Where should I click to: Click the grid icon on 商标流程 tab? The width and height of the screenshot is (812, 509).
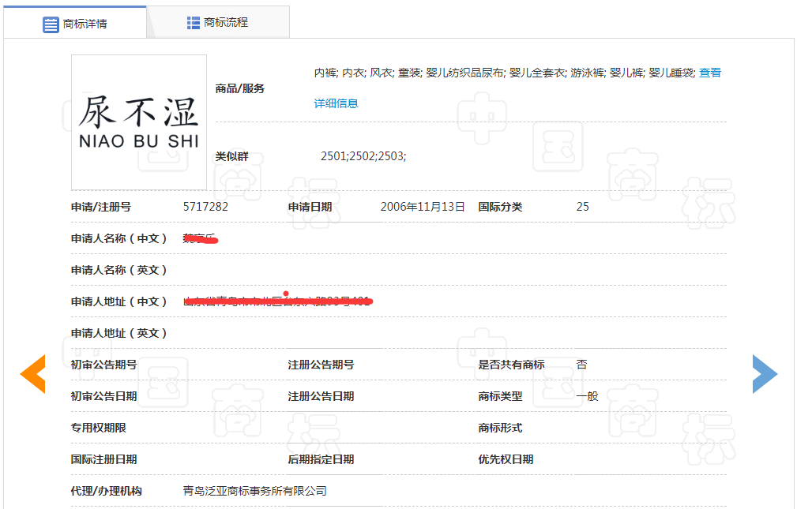[194, 23]
